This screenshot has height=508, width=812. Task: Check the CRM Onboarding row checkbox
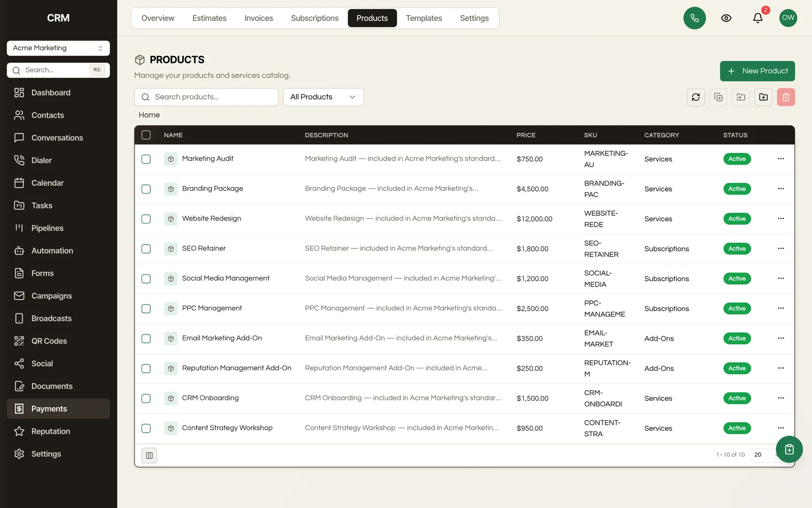(146, 398)
